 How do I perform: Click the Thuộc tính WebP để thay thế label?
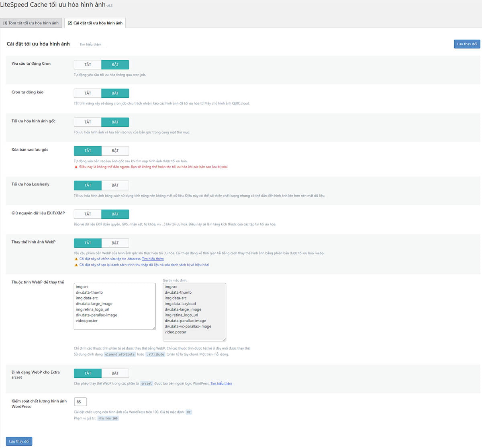[38, 282]
